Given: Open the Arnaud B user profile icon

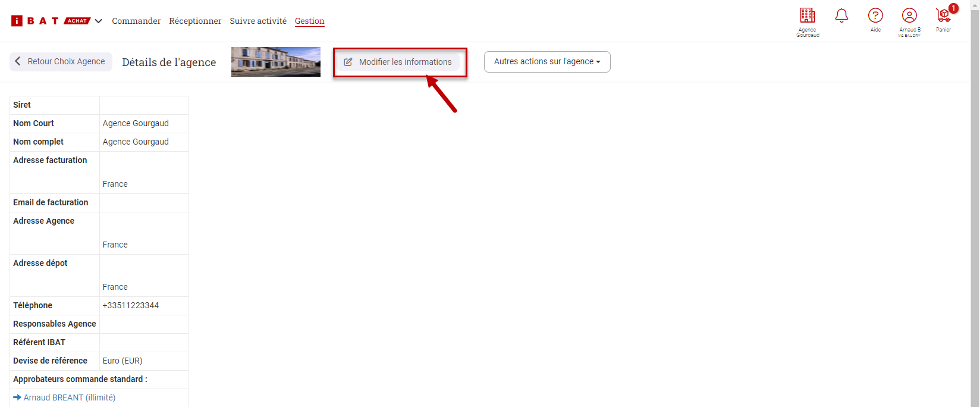Looking at the screenshot, I should click(x=909, y=15).
